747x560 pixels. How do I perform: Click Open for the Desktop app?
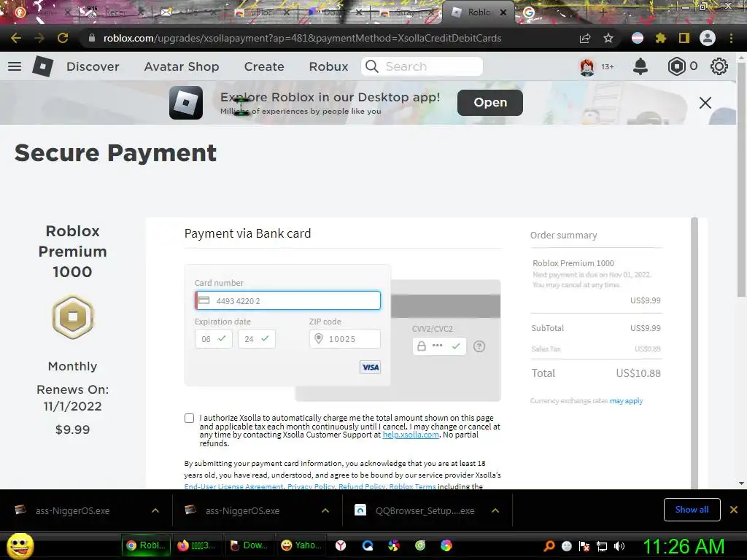click(x=489, y=102)
